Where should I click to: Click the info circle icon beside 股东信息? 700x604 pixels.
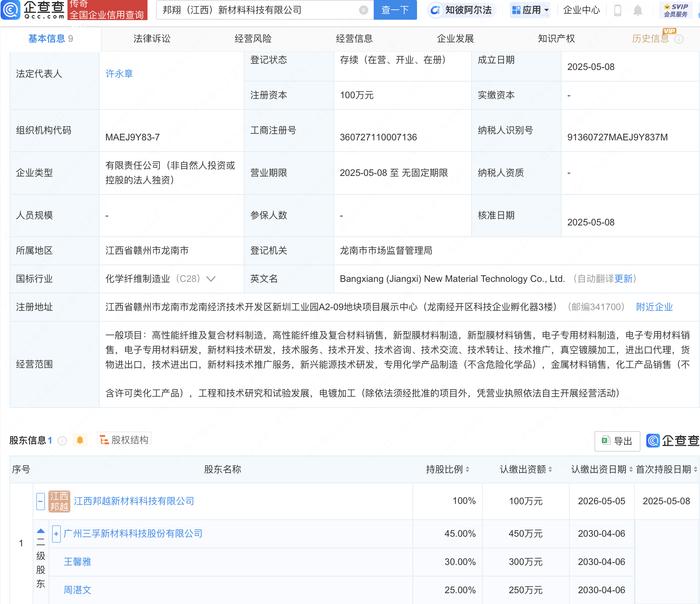[x=62, y=441]
